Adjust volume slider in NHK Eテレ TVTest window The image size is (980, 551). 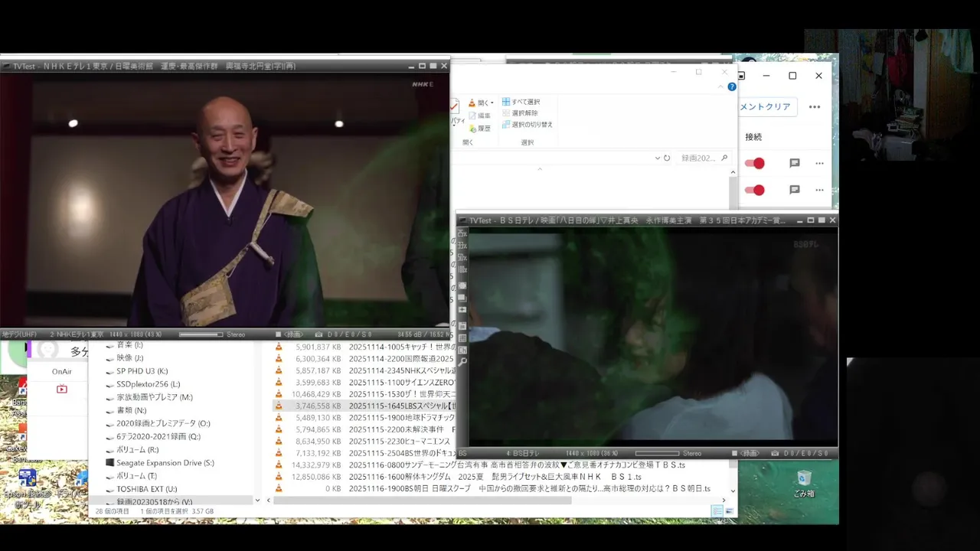pyautogui.click(x=201, y=334)
